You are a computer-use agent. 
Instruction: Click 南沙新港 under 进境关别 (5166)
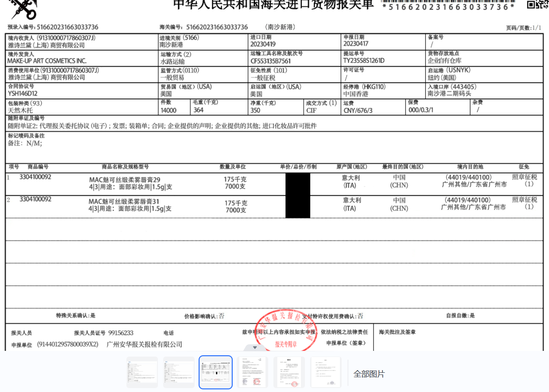(171, 45)
